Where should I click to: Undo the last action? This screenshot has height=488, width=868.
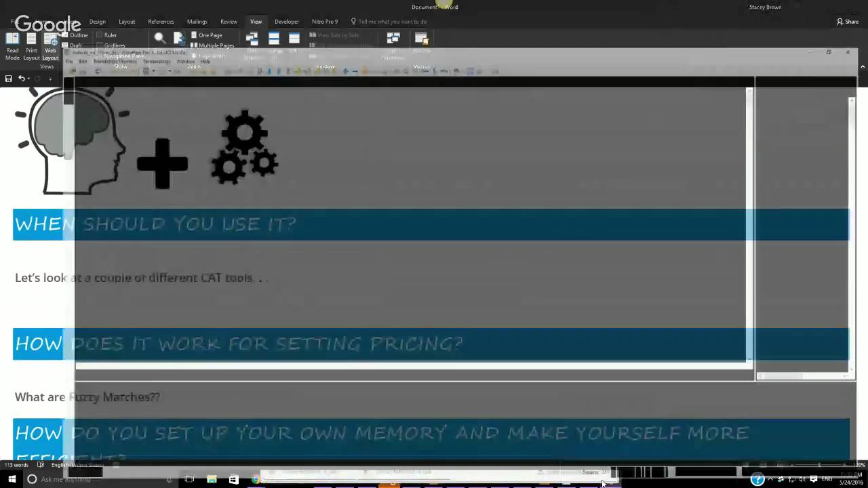click(x=22, y=79)
